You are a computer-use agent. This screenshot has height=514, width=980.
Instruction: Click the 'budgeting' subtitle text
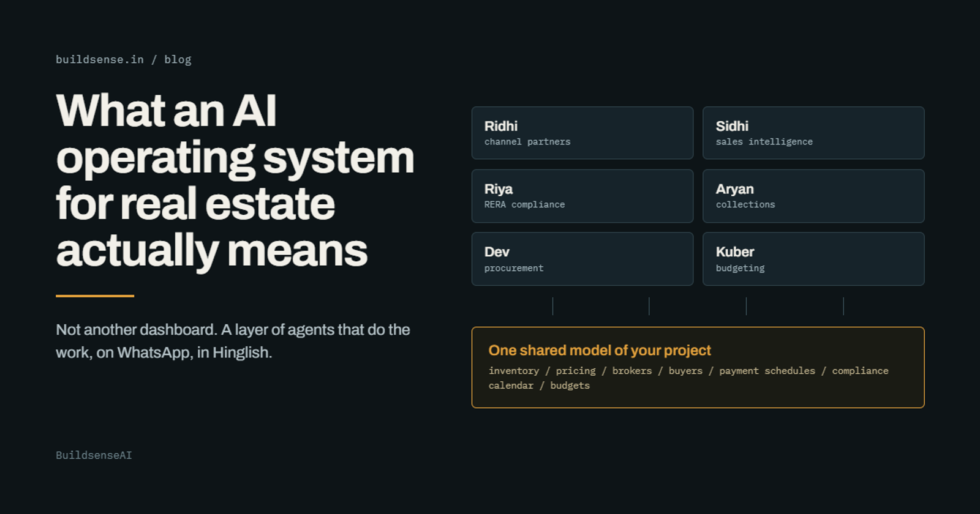740,268
